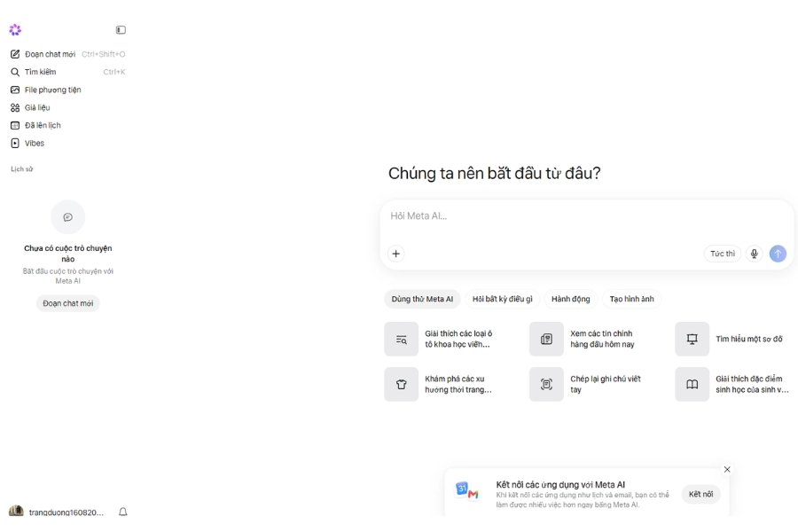The width and height of the screenshot is (798, 532).
Task: Click the Kết nối button
Action: [700, 495]
